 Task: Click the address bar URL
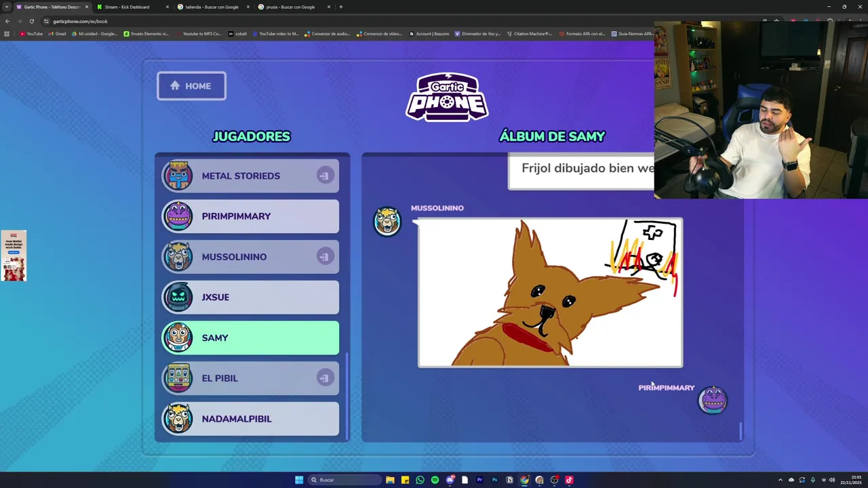[x=80, y=21]
